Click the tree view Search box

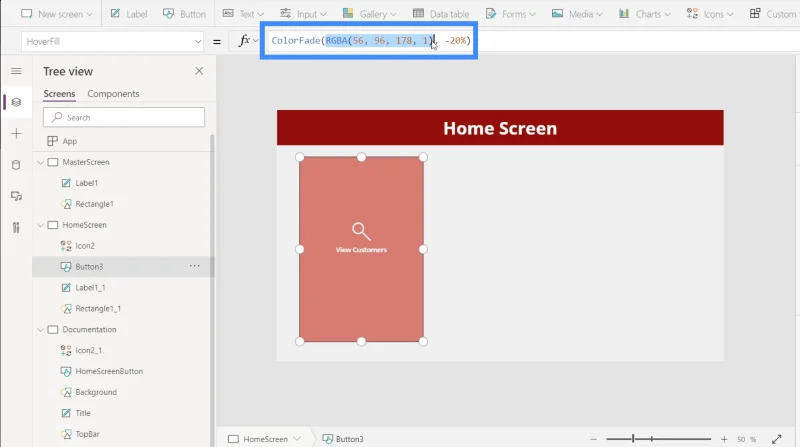pos(124,117)
